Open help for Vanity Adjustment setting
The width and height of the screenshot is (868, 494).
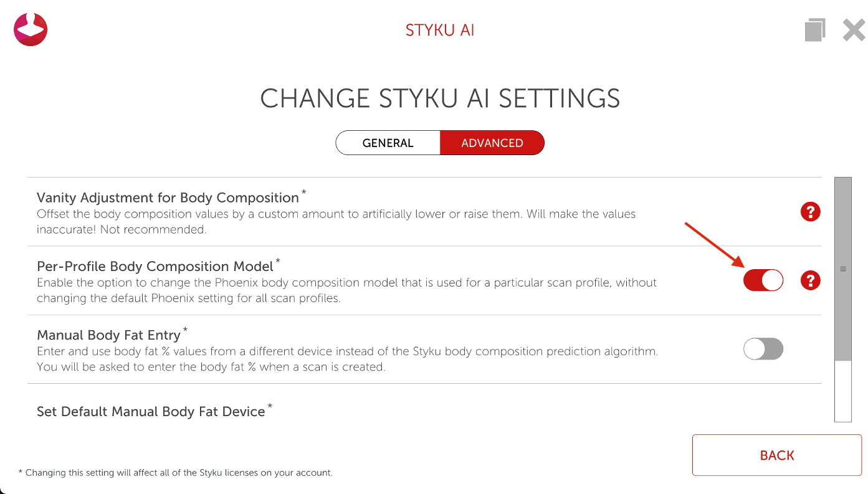tap(810, 212)
